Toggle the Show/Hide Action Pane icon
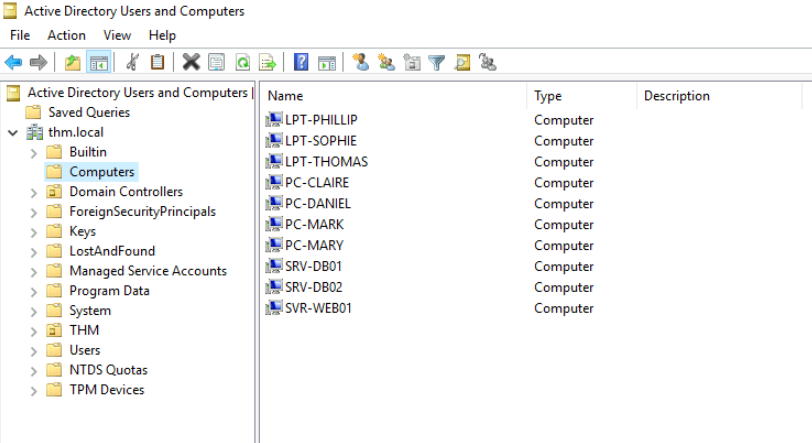The image size is (812, 443). (x=327, y=63)
